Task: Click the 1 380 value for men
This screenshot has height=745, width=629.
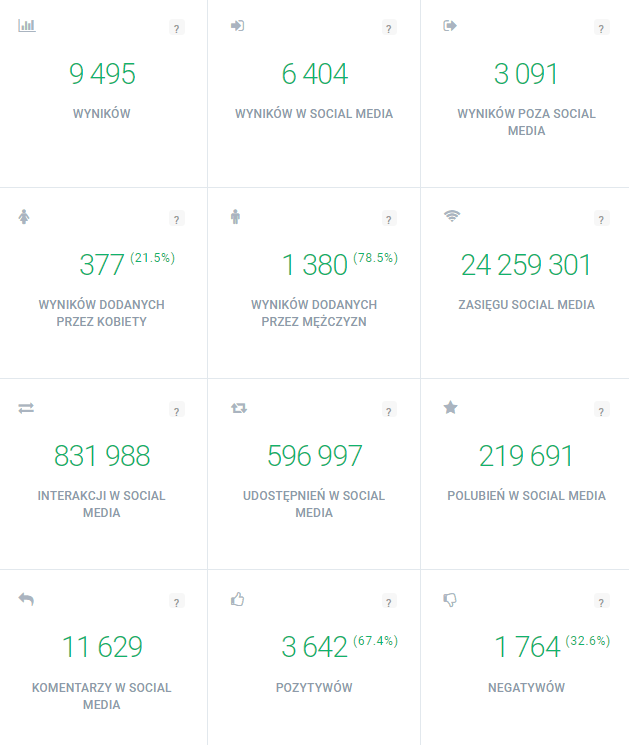Action: (314, 265)
